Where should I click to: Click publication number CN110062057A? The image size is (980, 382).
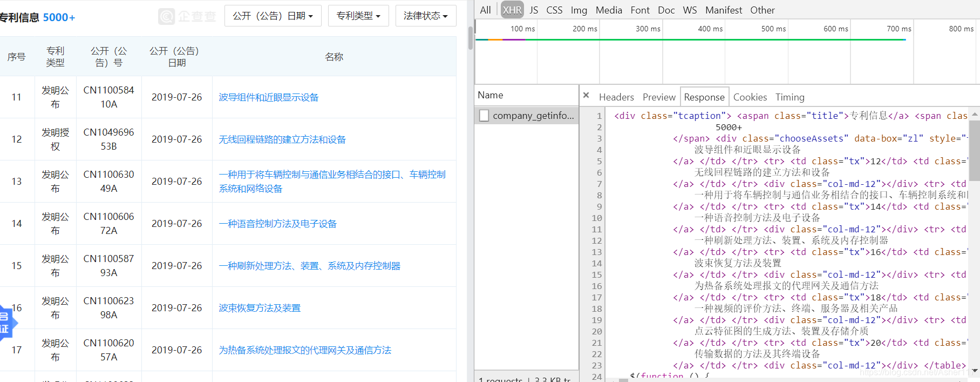point(108,350)
